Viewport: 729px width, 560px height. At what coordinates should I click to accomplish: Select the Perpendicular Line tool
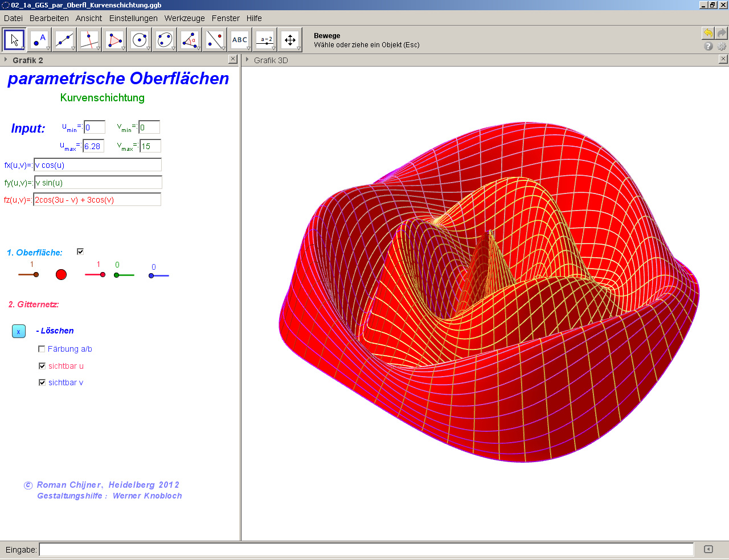(x=89, y=40)
